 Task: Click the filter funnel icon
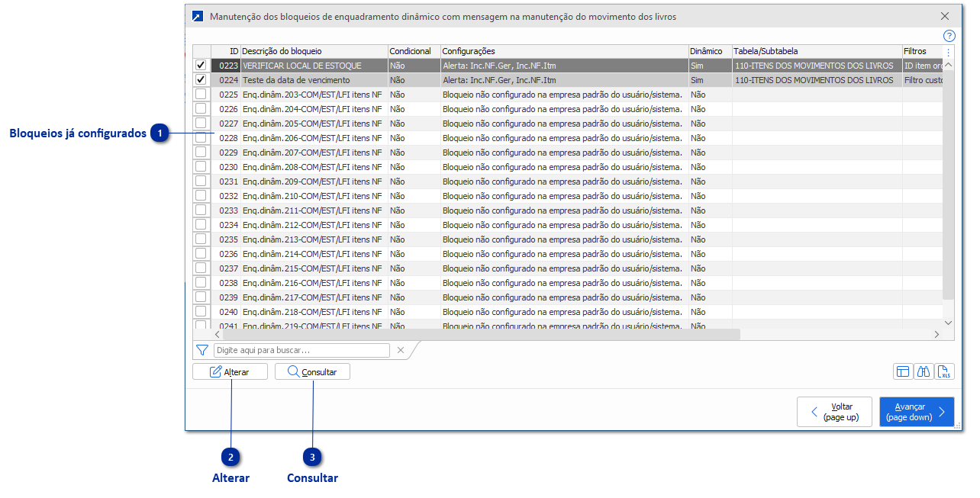coord(202,350)
